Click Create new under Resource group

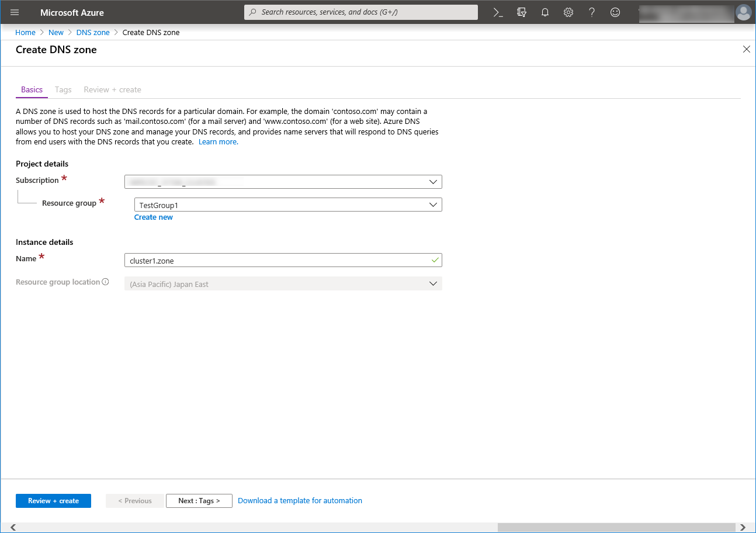tap(153, 217)
